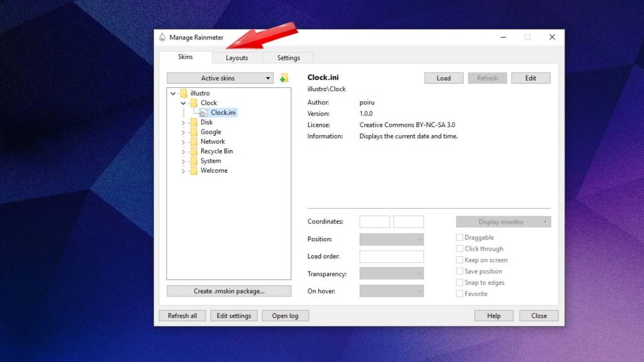The width and height of the screenshot is (644, 362).
Task: Toggle the Click through checkbox
Action: click(x=460, y=249)
